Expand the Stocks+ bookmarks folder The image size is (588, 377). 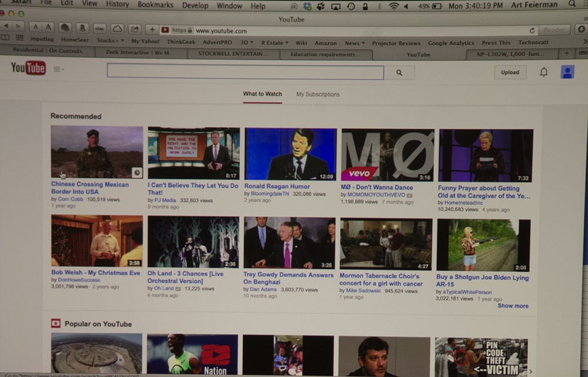tap(111, 40)
